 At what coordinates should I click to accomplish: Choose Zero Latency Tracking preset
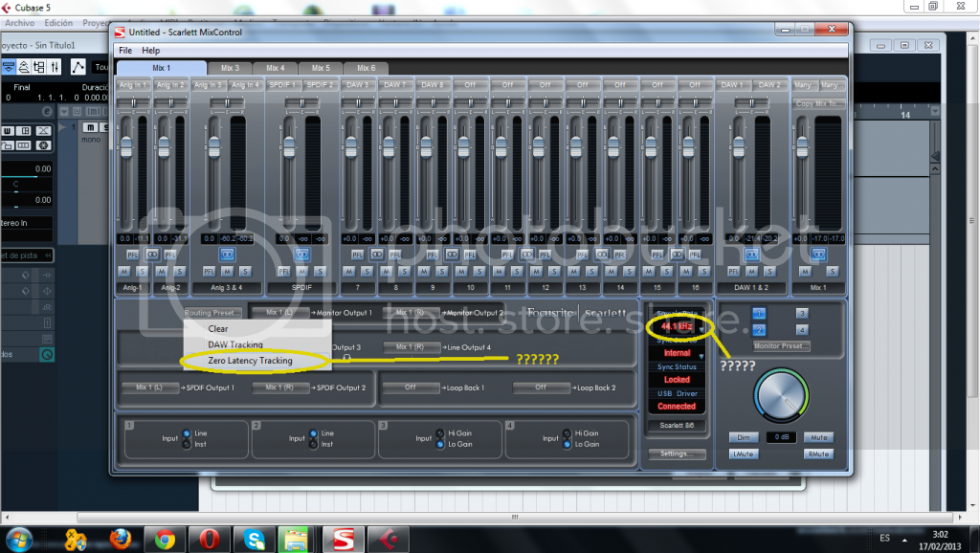(x=250, y=361)
